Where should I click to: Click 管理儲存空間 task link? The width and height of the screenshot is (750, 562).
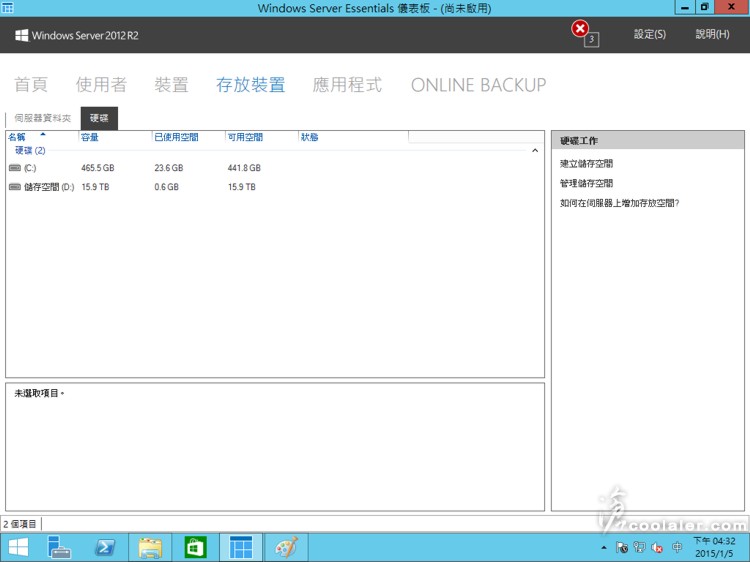tap(586, 183)
